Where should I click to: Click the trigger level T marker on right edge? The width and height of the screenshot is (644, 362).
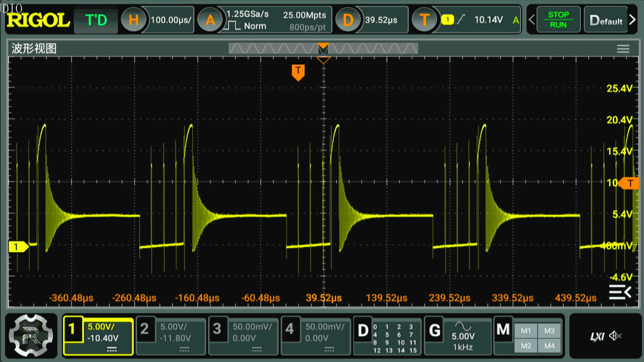(x=630, y=183)
